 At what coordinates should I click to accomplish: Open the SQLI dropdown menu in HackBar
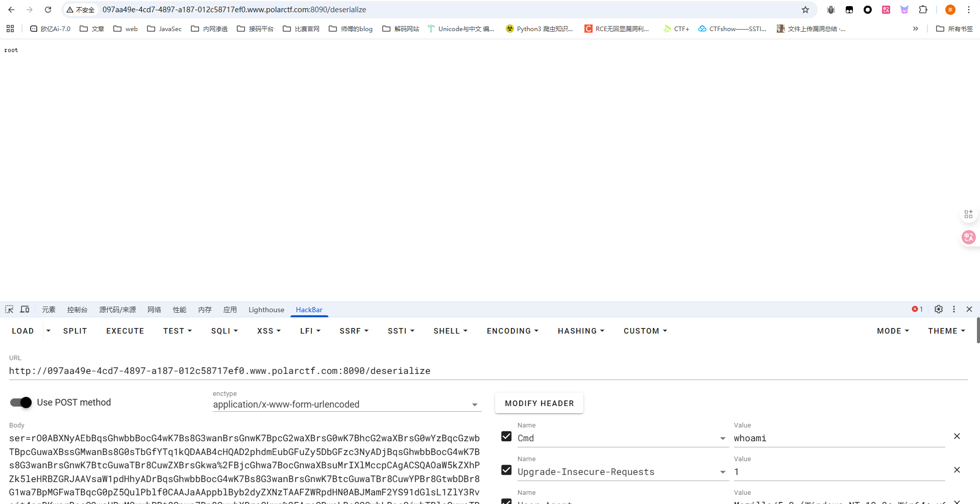tap(225, 331)
